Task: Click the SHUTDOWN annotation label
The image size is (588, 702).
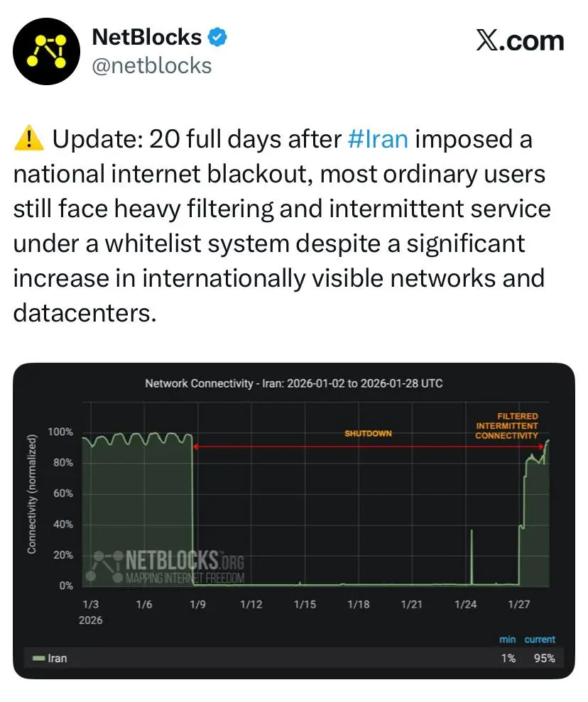Action: point(368,433)
